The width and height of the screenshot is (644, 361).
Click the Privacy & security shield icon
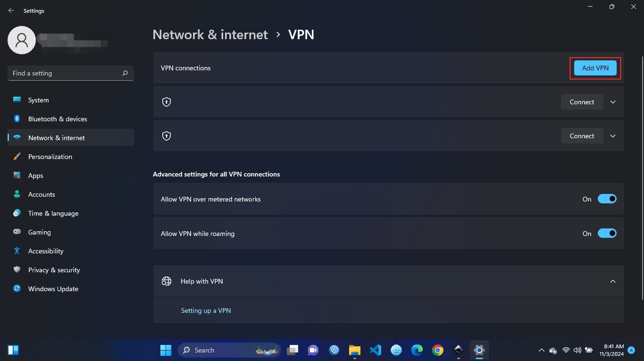click(x=17, y=270)
